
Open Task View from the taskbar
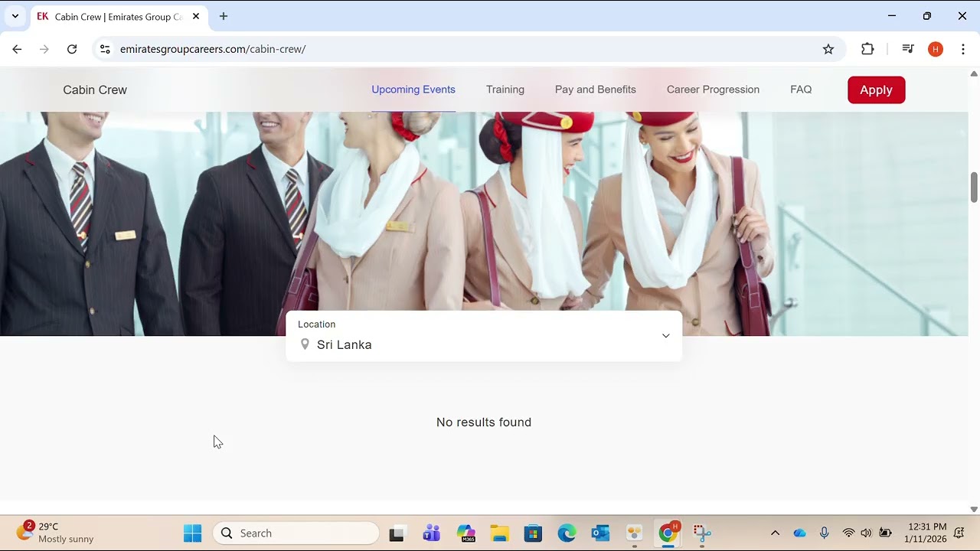click(x=397, y=533)
